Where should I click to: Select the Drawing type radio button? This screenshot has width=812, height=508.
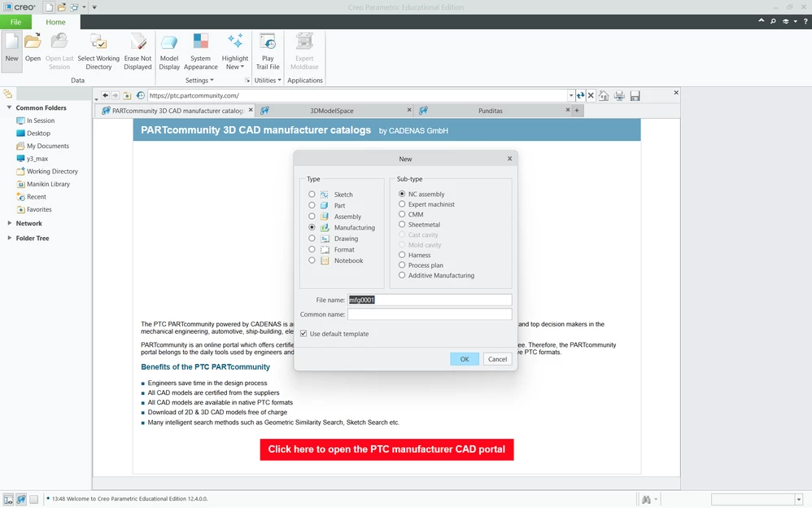tap(312, 239)
